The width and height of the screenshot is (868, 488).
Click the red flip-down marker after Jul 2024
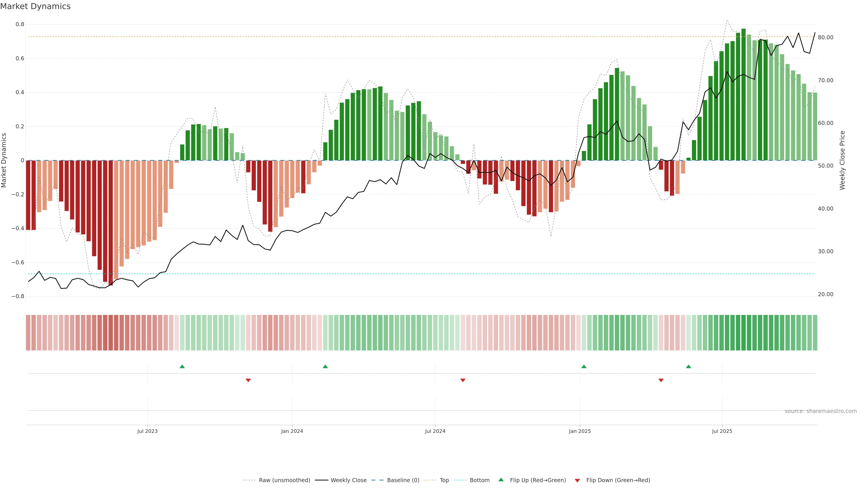(x=463, y=380)
